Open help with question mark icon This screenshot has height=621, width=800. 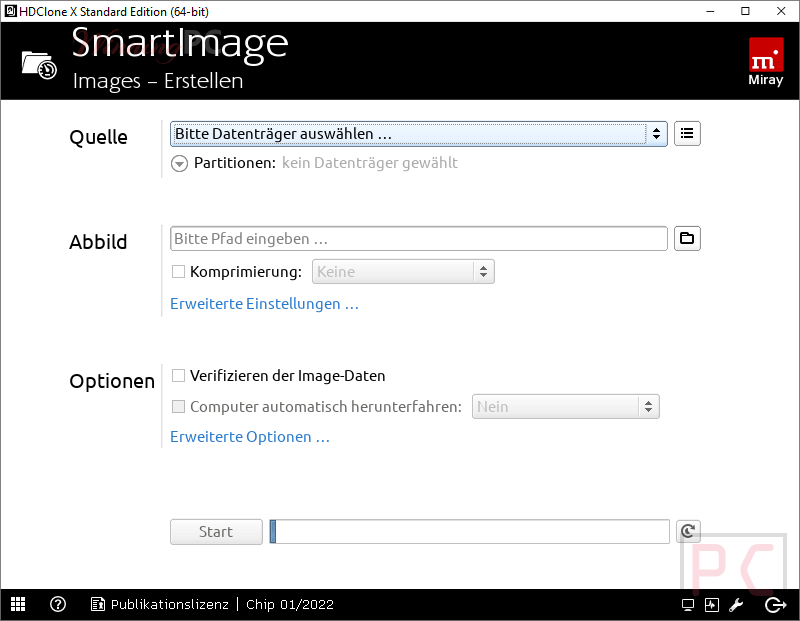[58, 604]
